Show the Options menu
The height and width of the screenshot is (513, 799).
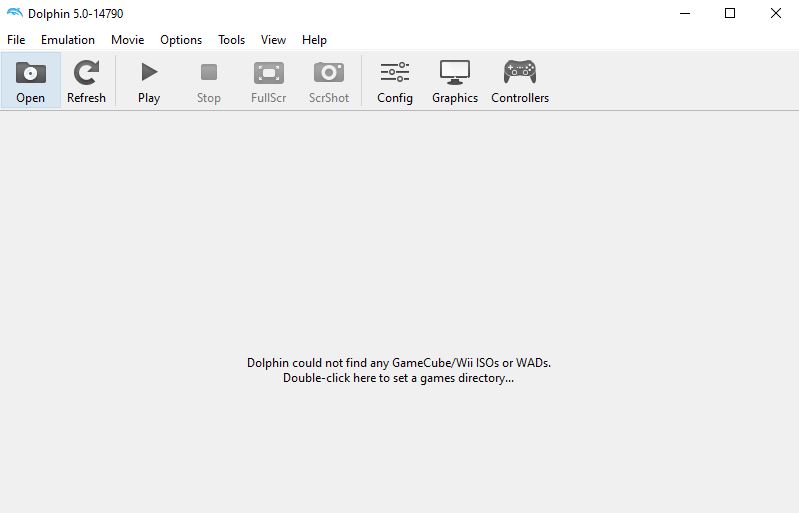click(181, 40)
